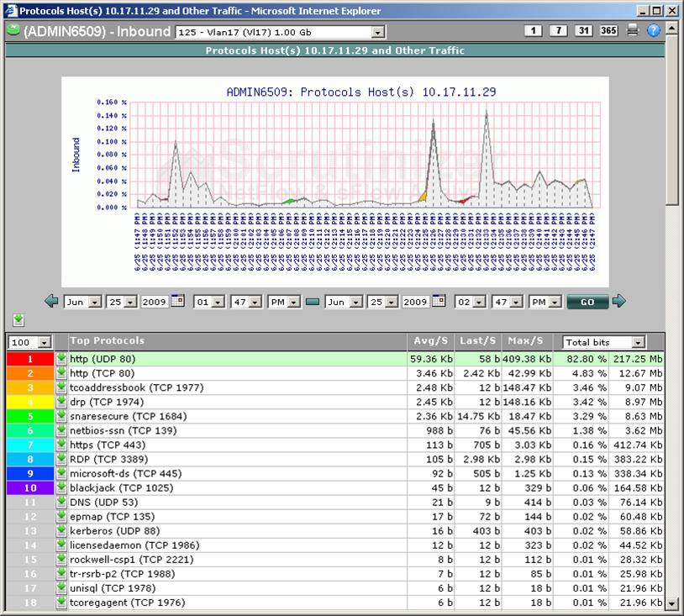Click the 217.25 Mb total value
The width and height of the screenshot is (684, 616).
click(638, 359)
